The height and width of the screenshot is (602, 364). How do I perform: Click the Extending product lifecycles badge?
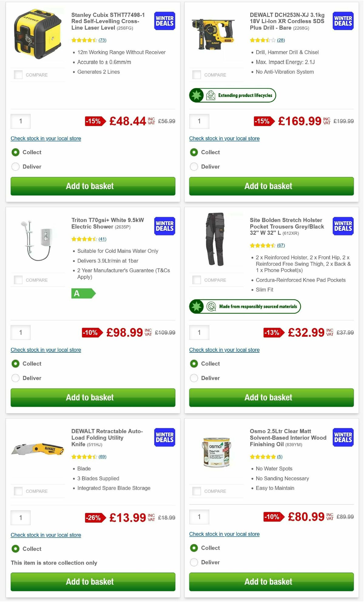(232, 95)
